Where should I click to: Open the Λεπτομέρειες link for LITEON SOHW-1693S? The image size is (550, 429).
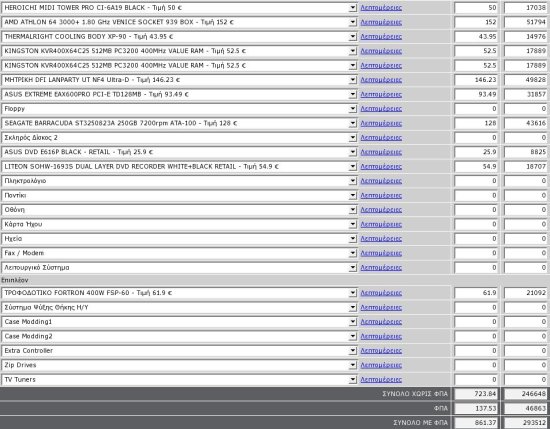point(381,167)
